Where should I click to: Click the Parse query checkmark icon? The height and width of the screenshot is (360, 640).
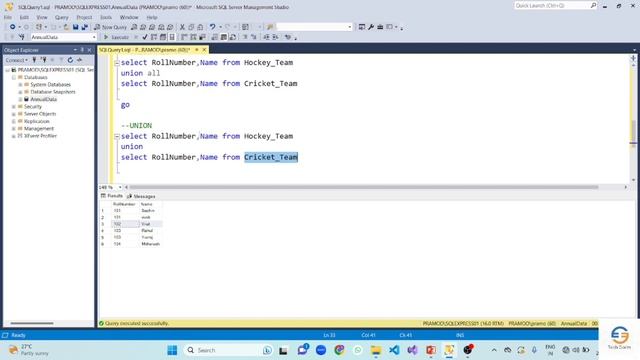[144, 37]
